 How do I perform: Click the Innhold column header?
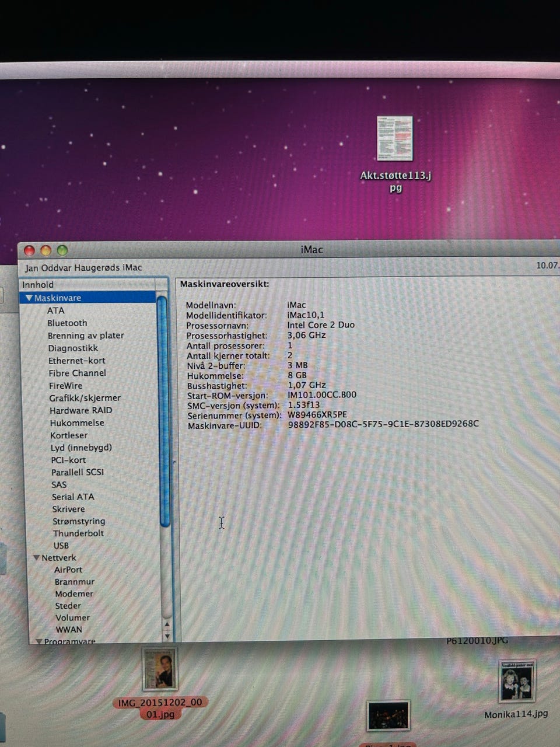[87, 285]
